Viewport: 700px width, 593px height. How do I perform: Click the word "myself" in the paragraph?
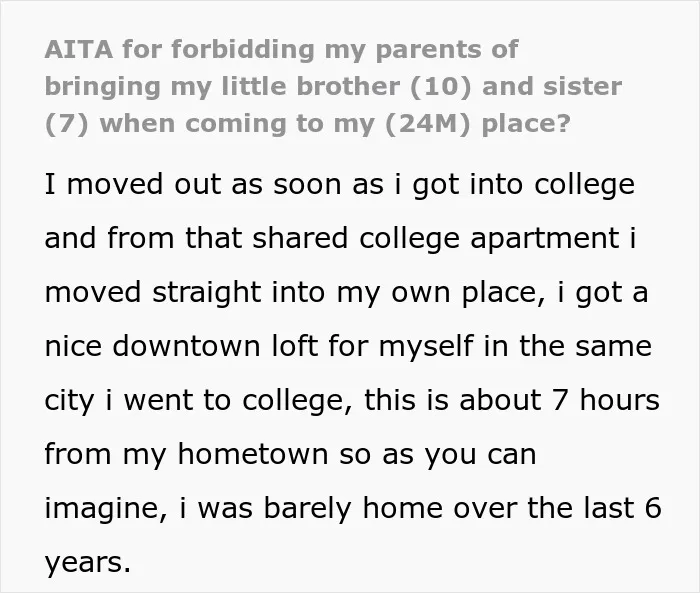coord(426,347)
